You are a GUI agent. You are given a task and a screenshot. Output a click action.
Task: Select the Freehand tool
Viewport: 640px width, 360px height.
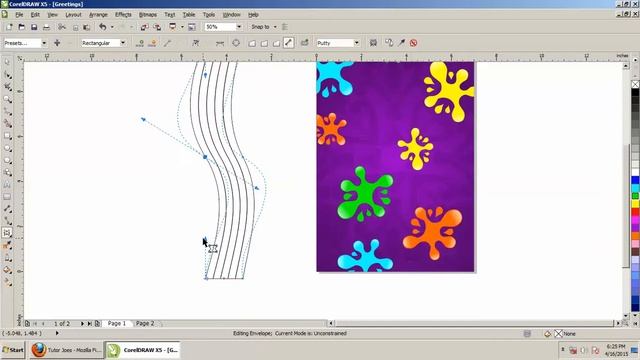pyautogui.click(x=7, y=111)
